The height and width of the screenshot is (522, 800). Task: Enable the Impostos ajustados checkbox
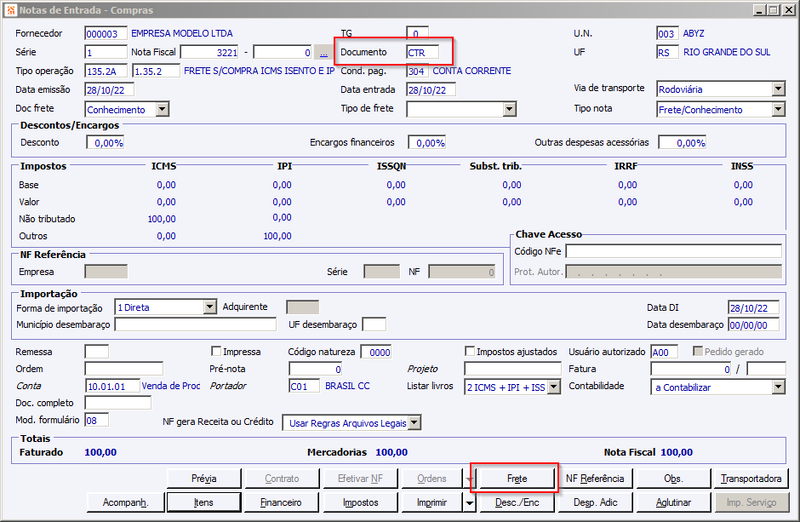click(470, 351)
